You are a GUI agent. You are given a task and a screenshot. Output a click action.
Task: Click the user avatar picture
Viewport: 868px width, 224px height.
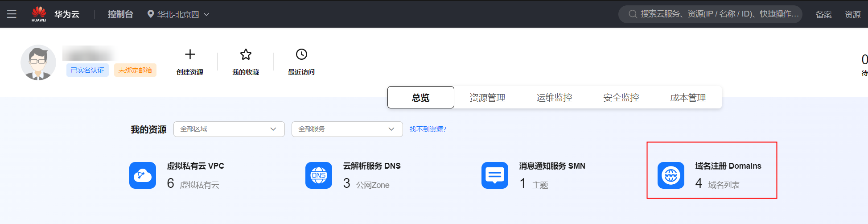click(38, 62)
